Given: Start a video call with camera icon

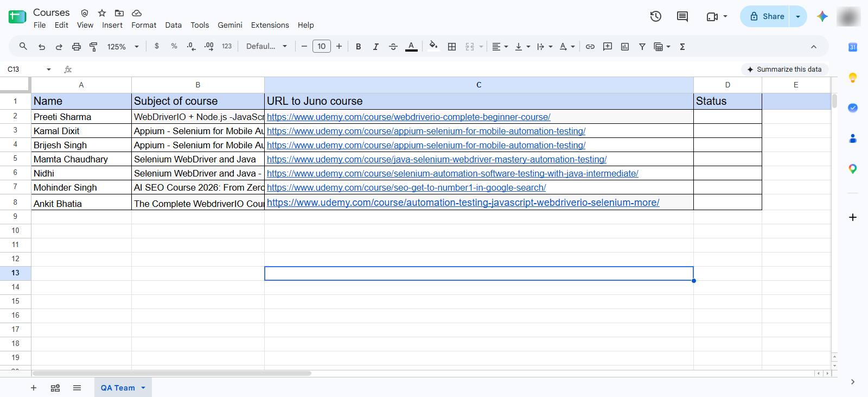Looking at the screenshot, I should [x=712, y=17].
